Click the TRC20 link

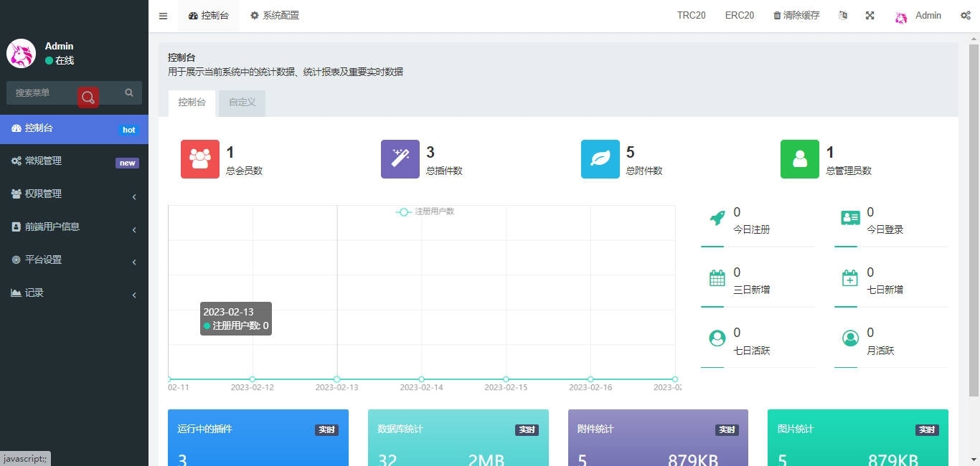click(691, 16)
